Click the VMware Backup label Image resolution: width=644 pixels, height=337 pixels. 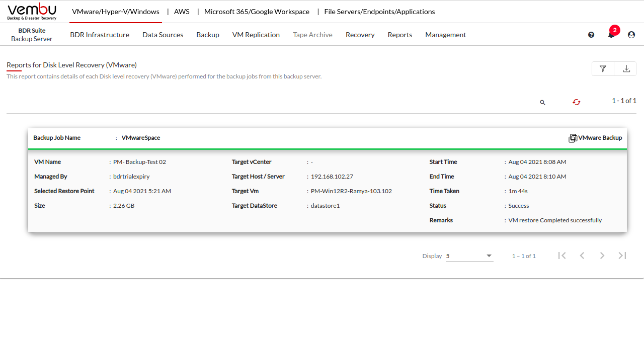(x=600, y=138)
